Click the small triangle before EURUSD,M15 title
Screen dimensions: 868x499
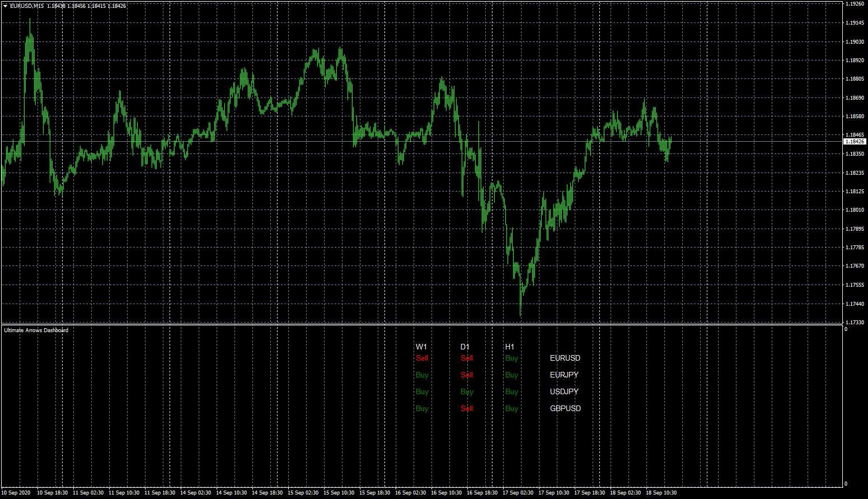(x=5, y=6)
